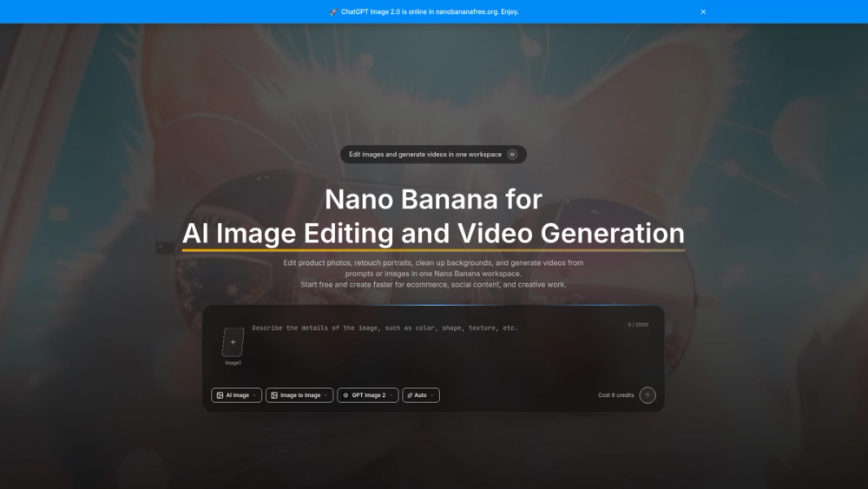Click the banner text about ChatGPT Image 2.0
Screen dimensions: 868x489
pyautogui.click(x=431, y=11)
